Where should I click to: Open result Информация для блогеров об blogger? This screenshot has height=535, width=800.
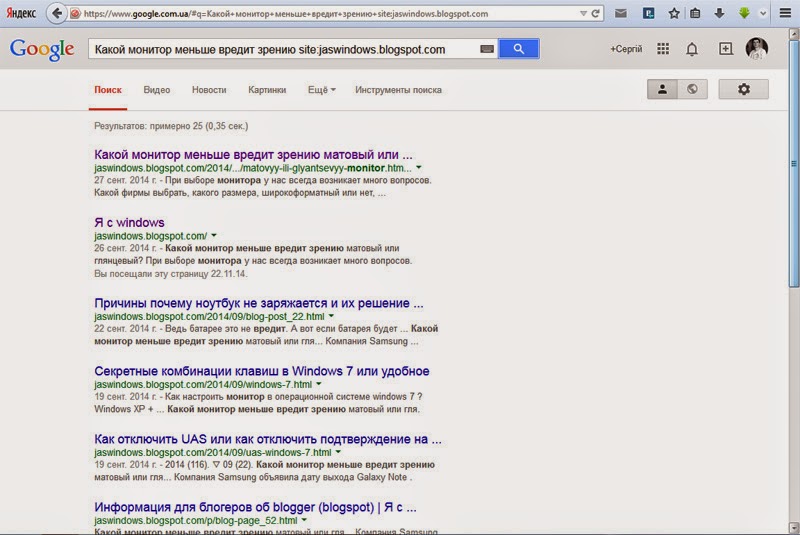[255, 507]
